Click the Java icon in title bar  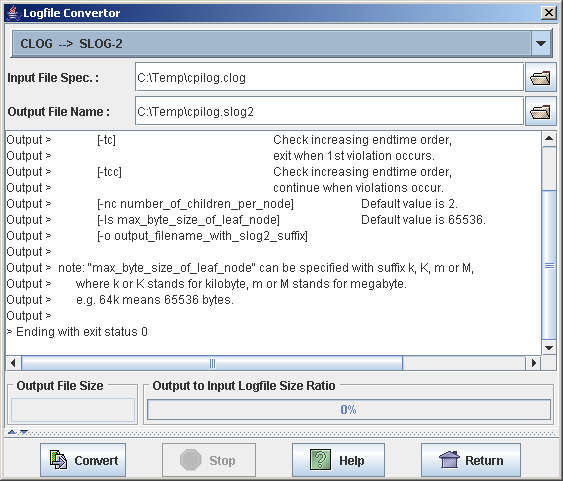[13, 13]
